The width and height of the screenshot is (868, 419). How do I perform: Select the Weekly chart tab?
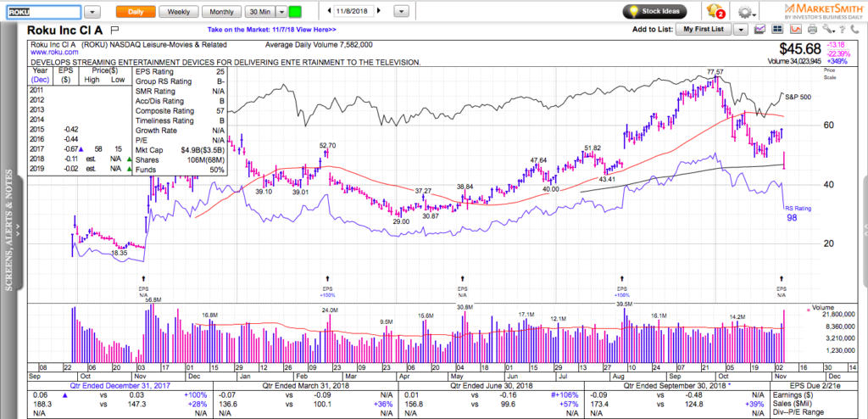coord(178,12)
